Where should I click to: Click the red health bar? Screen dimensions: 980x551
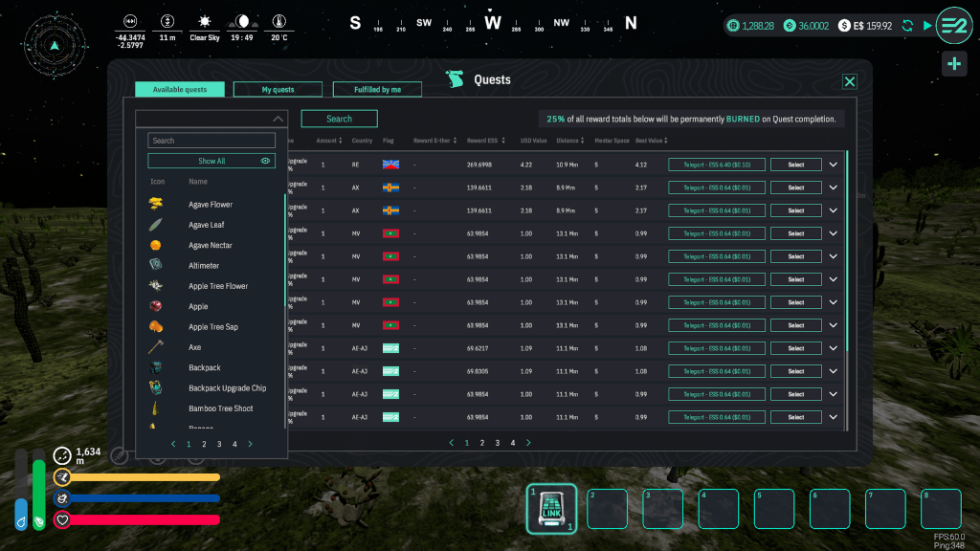point(145,519)
